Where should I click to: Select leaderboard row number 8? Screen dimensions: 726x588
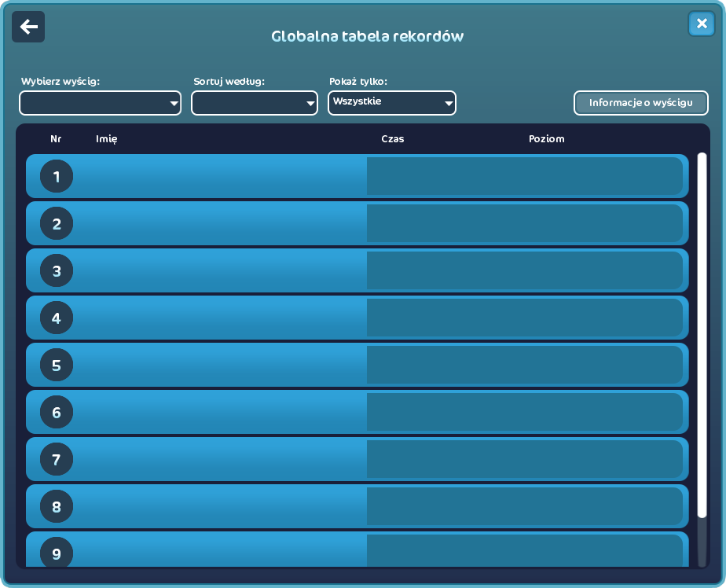[x=357, y=506]
